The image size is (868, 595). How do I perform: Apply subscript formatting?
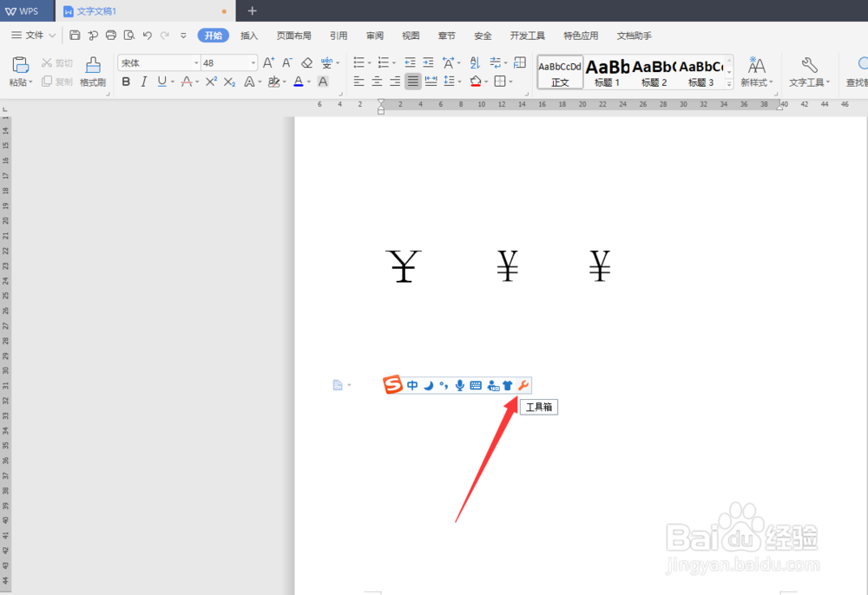point(229,82)
